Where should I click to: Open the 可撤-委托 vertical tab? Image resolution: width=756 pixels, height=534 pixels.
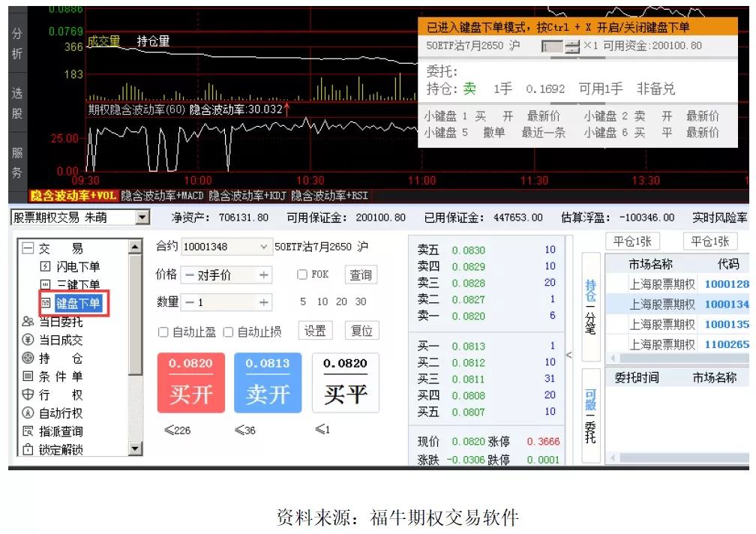(591, 416)
